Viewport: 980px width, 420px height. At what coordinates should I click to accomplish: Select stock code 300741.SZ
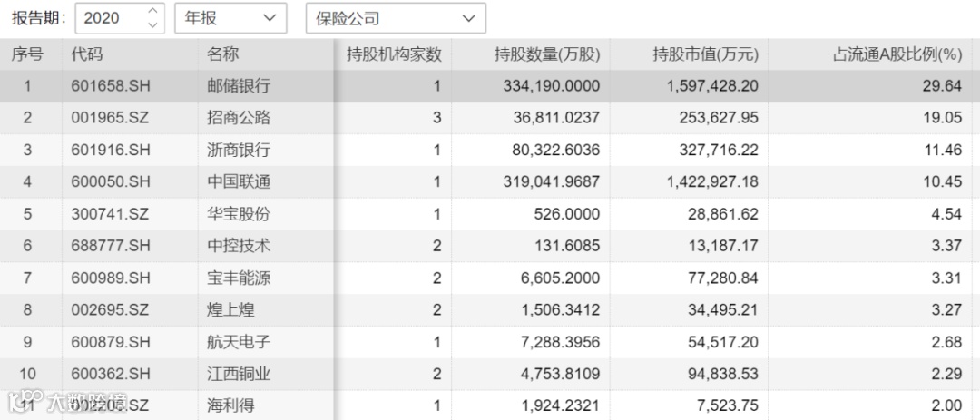110,214
